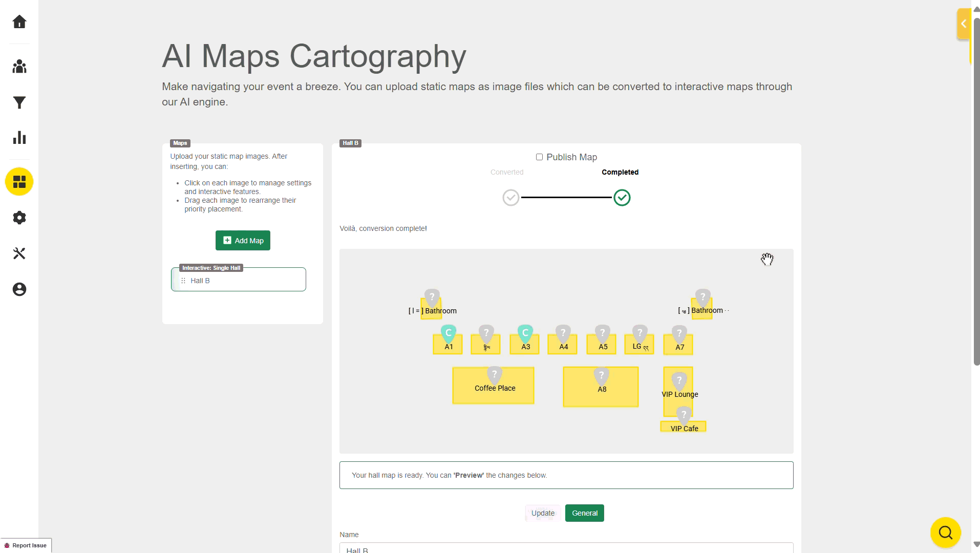980x553 pixels.
Task: Click the Report Issue button
Action: click(x=26, y=545)
